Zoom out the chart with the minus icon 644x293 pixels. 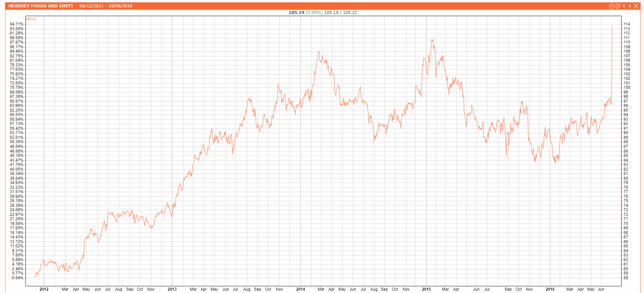point(611,6)
